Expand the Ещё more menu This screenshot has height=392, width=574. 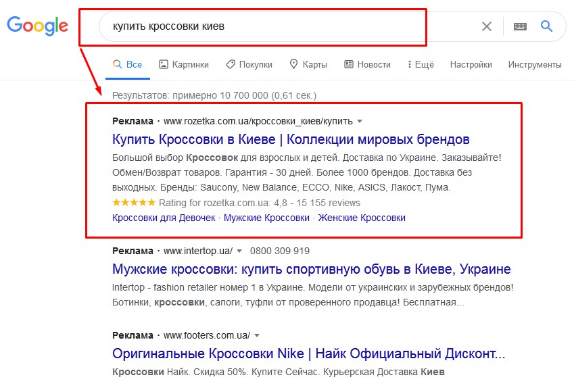pyautogui.click(x=420, y=64)
